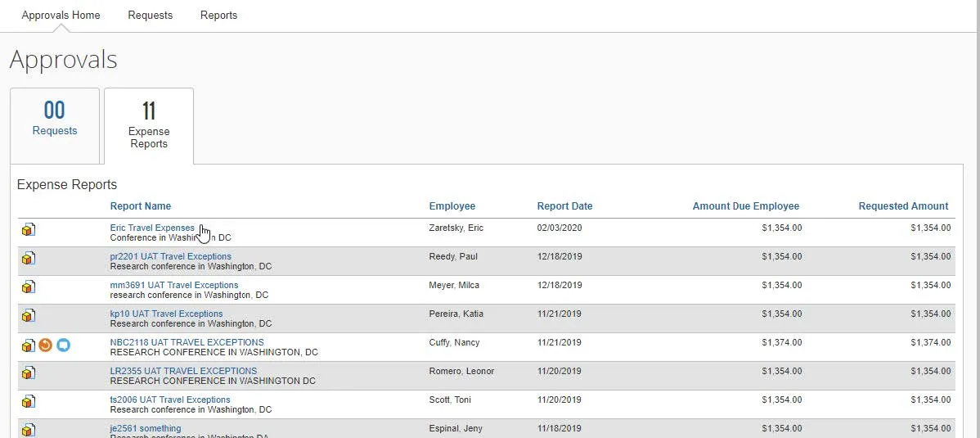980x438 pixels.
Task: Click report icon in mm3691 UAT row
Action: pyautogui.click(x=29, y=287)
